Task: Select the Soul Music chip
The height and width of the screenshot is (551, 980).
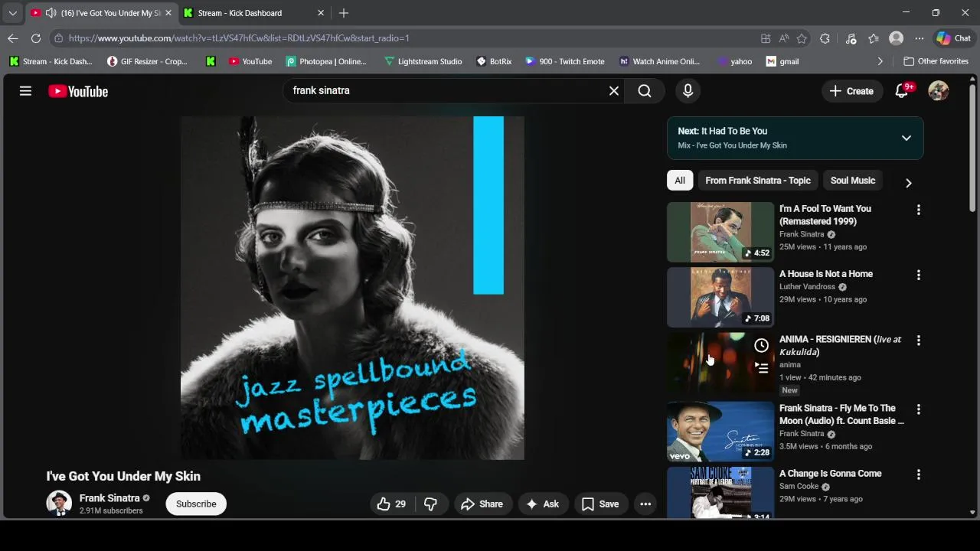Action: [x=853, y=181]
